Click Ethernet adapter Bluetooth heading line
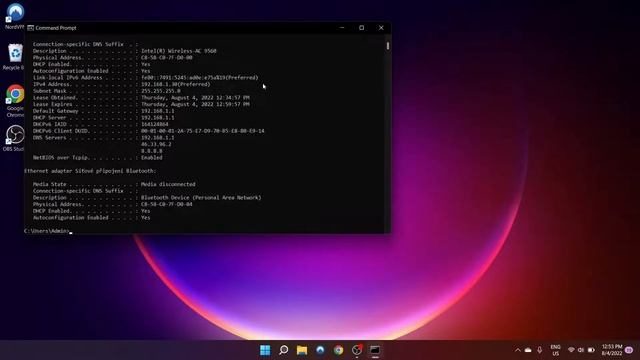 tap(90, 171)
